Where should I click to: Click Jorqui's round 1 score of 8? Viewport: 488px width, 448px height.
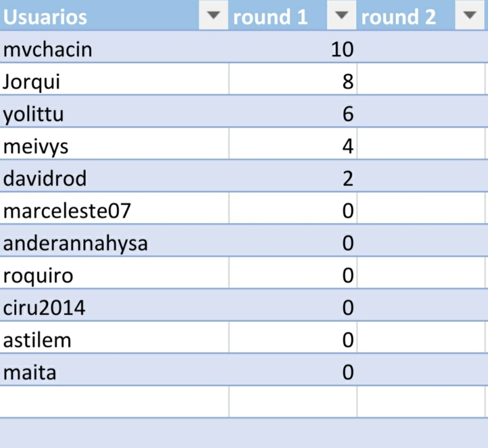click(x=347, y=82)
